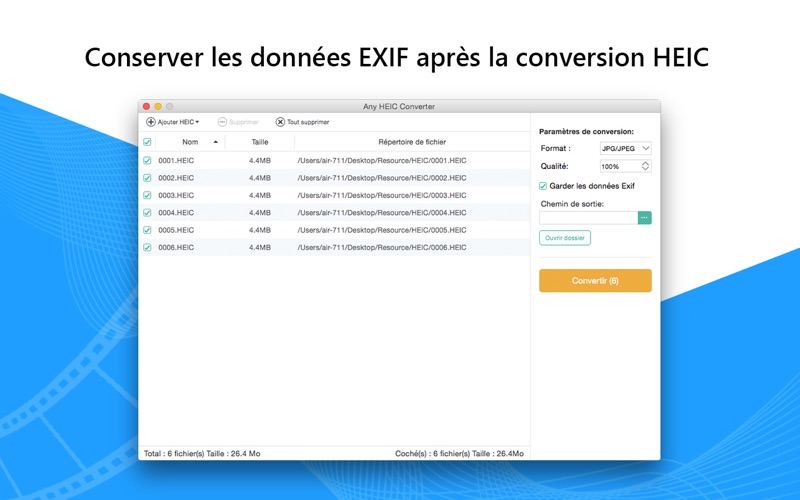
Task: Select the 0004.HEIC file name
Action: click(x=176, y=212)
